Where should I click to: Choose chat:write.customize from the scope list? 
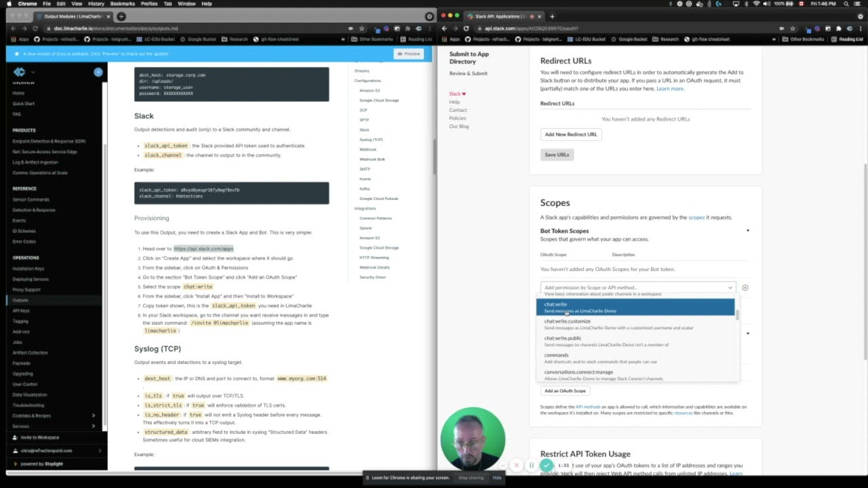pos(635,324)
